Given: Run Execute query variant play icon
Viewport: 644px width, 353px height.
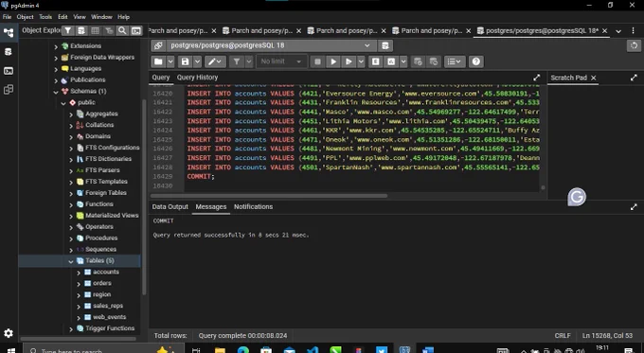Looking at the screenshot, I should click(x=349, y=62).
